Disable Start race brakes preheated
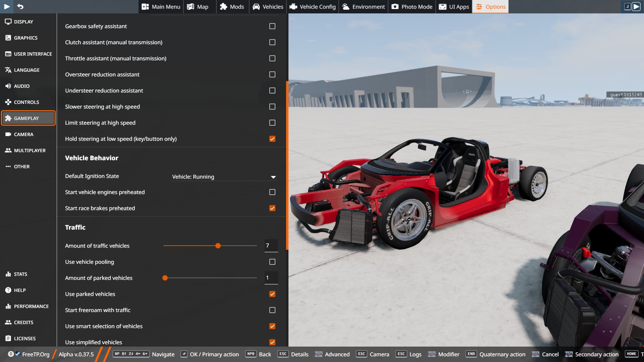 272,208
